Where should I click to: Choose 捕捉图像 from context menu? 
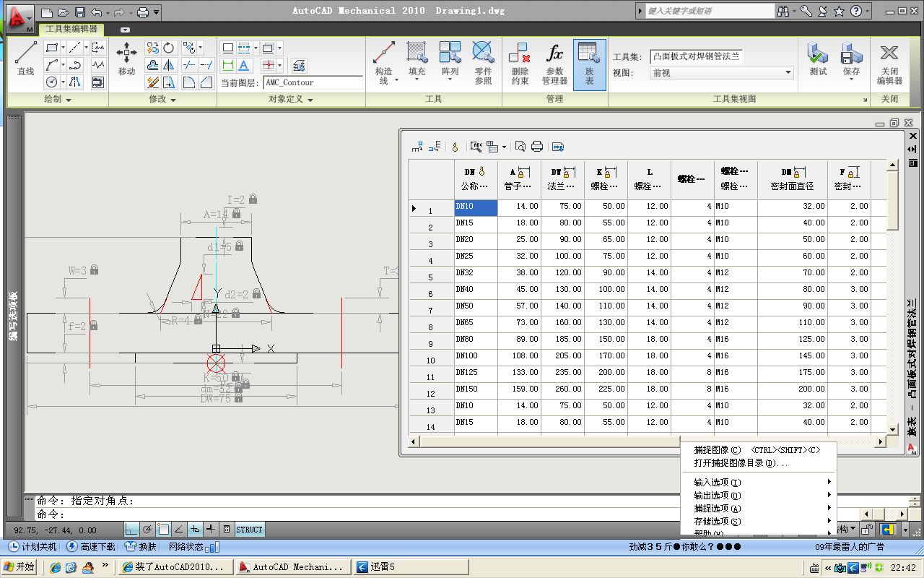click(758, 450)
